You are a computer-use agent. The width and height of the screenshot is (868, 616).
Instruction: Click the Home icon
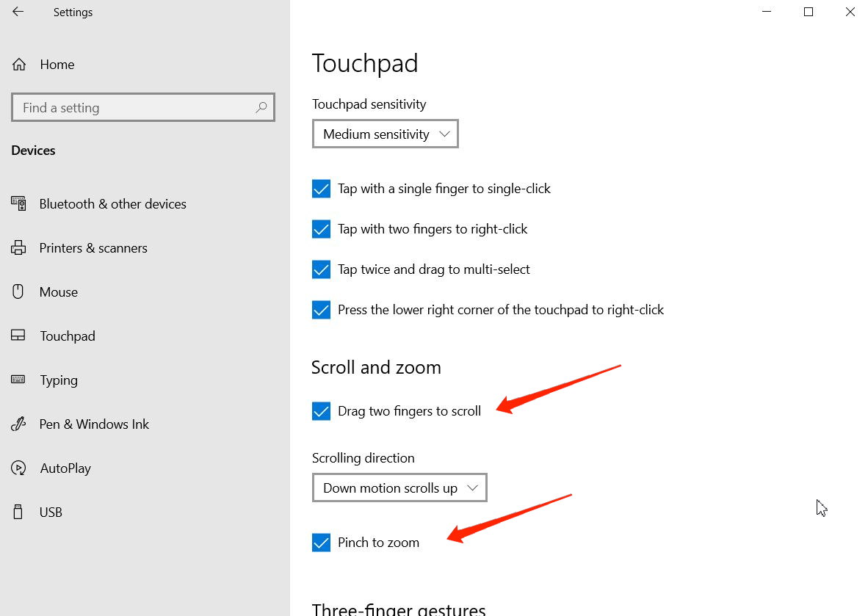click(18, 64)
